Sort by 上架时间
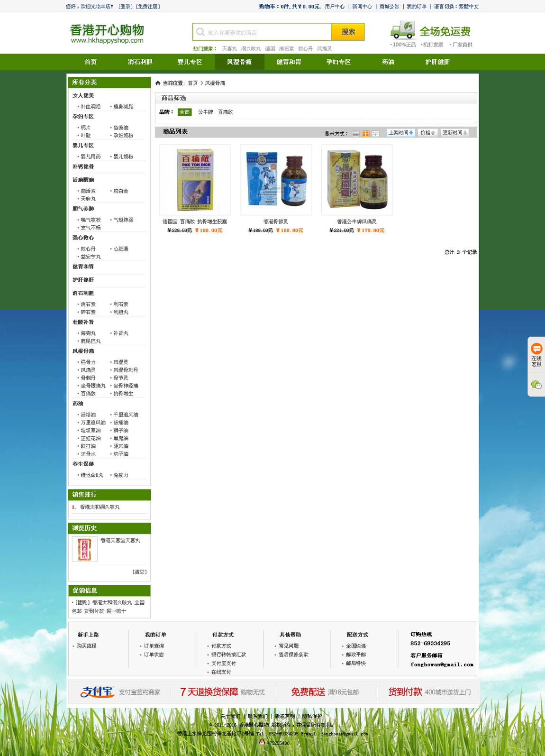 click(401, 133)
